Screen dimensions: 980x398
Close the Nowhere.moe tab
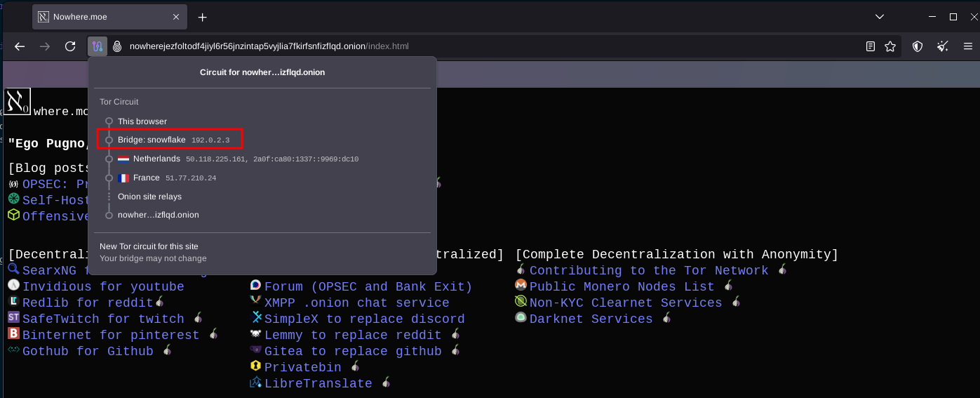[176, 16]
